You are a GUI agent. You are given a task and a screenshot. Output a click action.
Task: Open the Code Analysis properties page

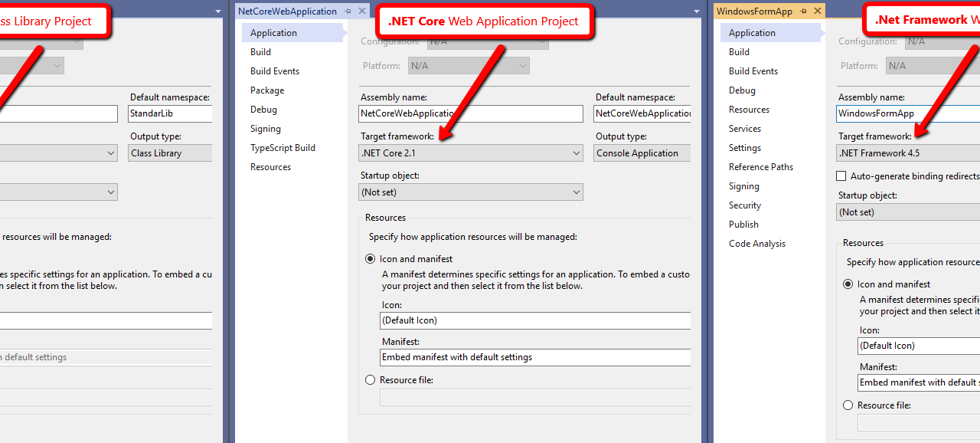pos(757,244)
